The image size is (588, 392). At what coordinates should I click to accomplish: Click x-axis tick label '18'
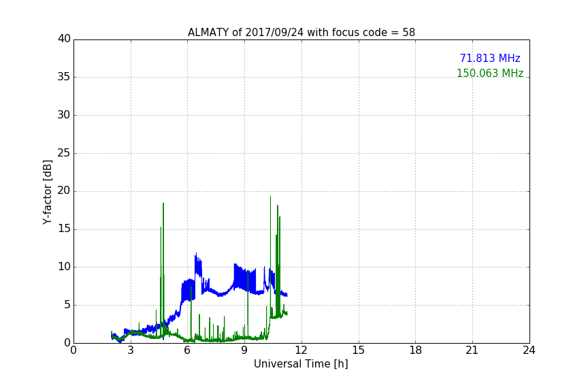[x=416, y=350]
